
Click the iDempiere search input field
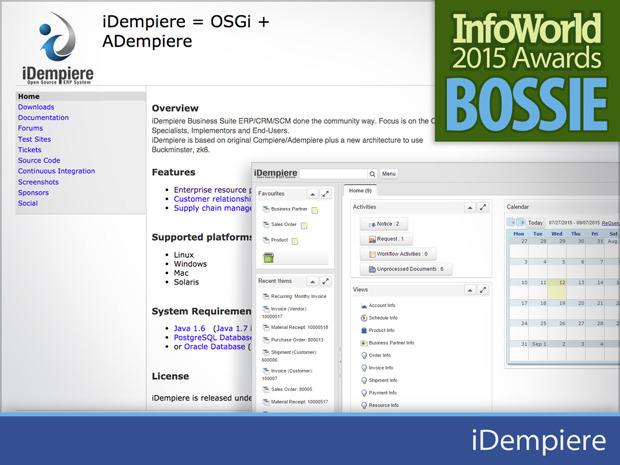click(334, 174)
